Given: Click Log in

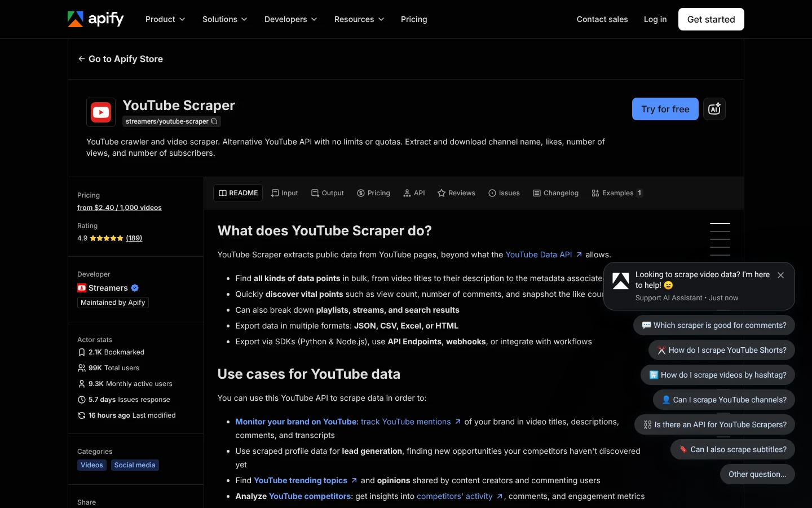Looking at the screenshot, I should [x=655, y=19].
